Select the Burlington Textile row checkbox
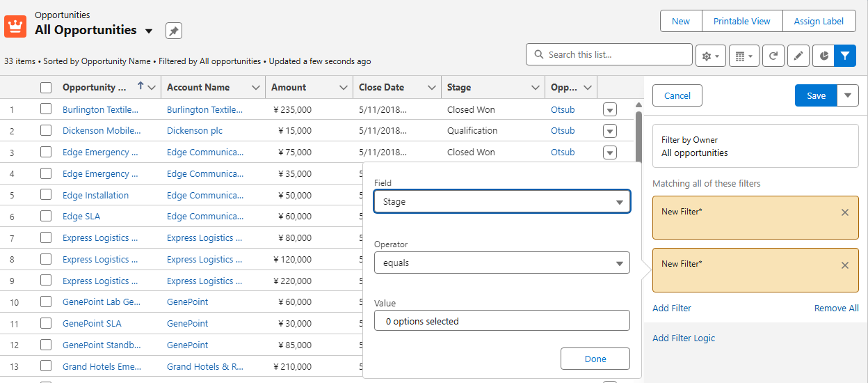The image size is (868, 383). point(46,109)
